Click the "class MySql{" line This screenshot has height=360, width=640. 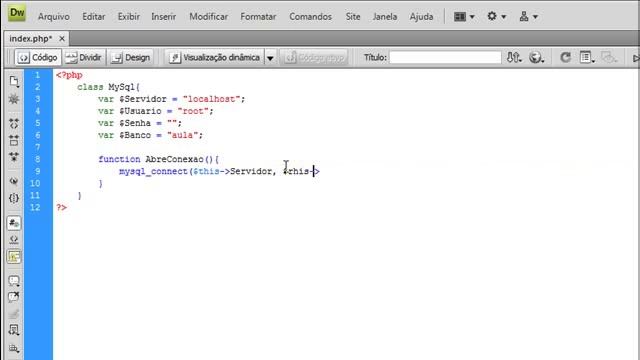pos(108,87)
